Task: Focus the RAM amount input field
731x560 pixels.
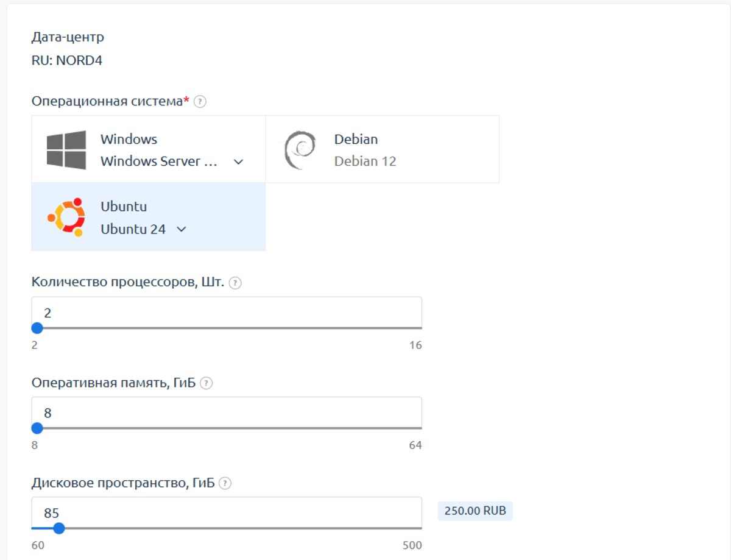Action: (x=226, y=413)
